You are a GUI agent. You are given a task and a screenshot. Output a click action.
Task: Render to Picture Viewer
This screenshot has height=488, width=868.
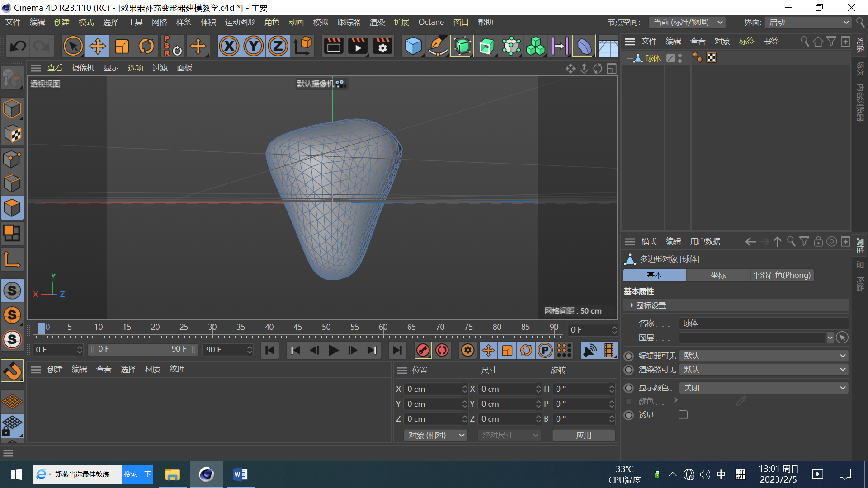358,46
